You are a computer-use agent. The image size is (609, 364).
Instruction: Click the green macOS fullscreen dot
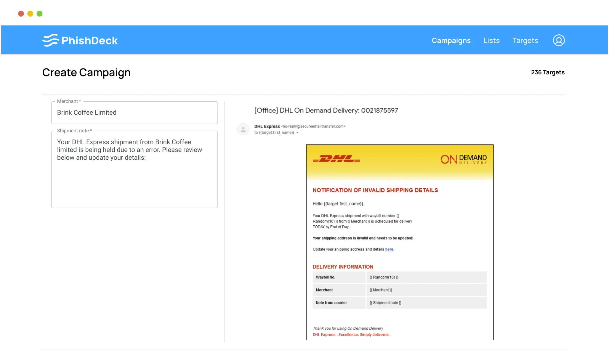click(x=39, y=14)
